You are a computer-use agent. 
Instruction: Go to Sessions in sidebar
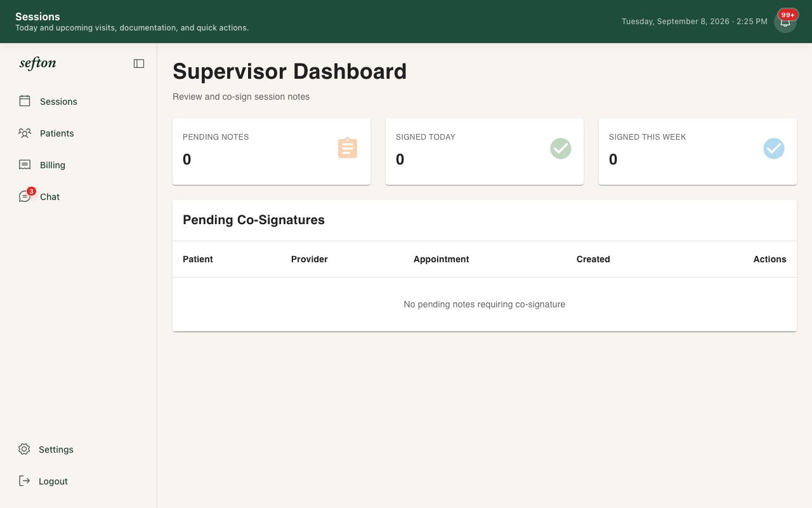coord(58,102)
